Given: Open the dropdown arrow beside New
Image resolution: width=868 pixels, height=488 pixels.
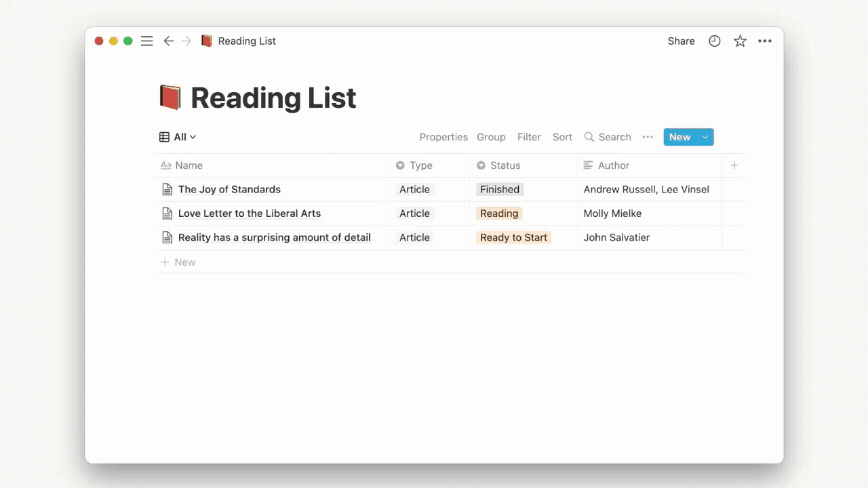Looking at the screenshot, I should 705,137.
